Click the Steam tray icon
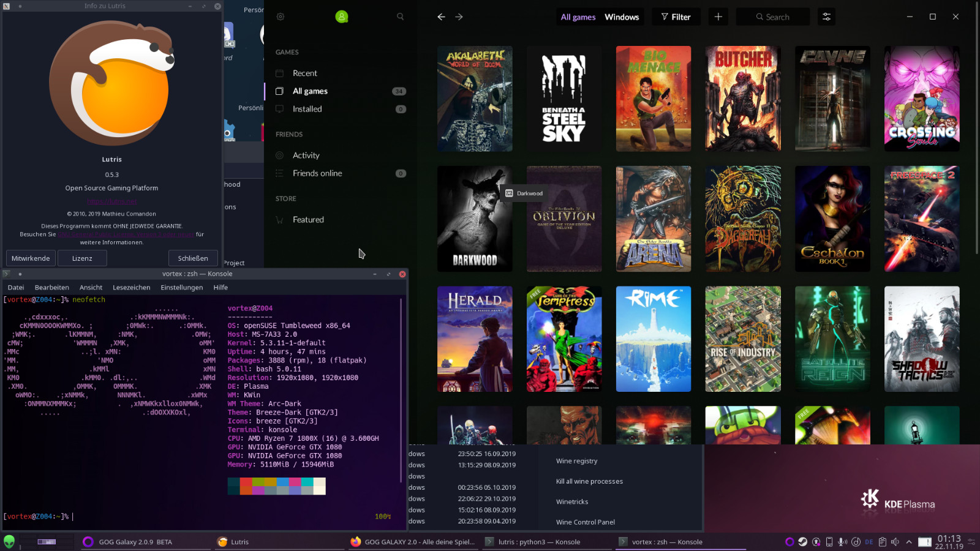The width and height of the screenshot is (980, 551). 803,542
